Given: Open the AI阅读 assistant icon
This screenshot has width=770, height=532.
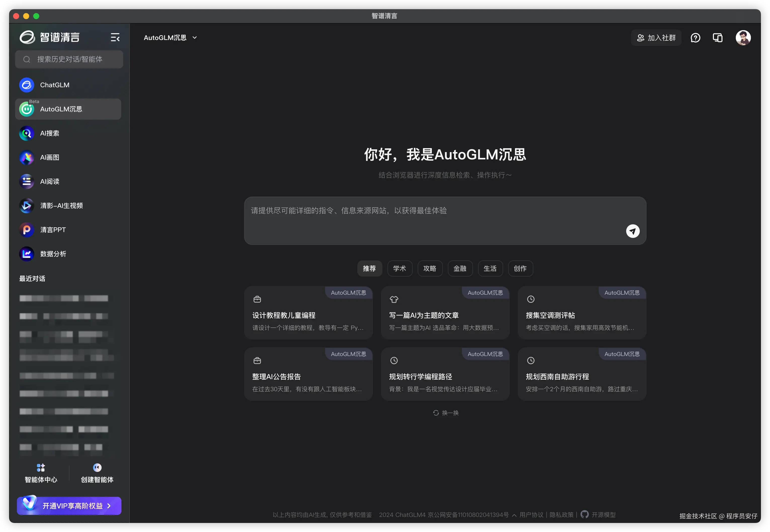Looking at the screenshot, I should click(x=27, y=182).
